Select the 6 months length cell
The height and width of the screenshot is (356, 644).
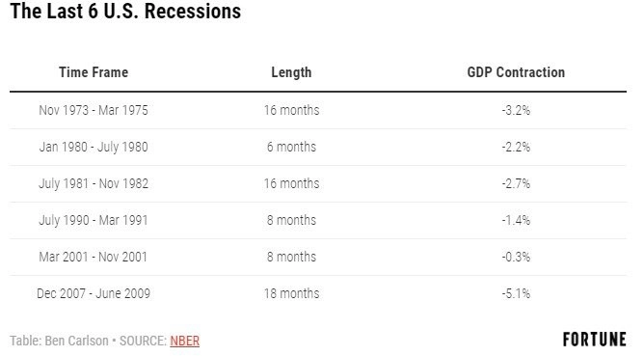(291, 147)
